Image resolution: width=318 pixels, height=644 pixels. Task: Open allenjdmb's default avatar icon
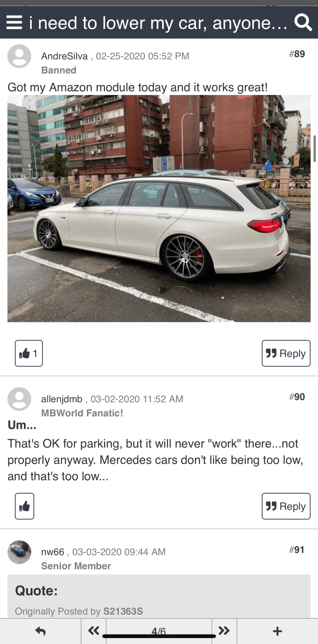(x=19, y=399)
